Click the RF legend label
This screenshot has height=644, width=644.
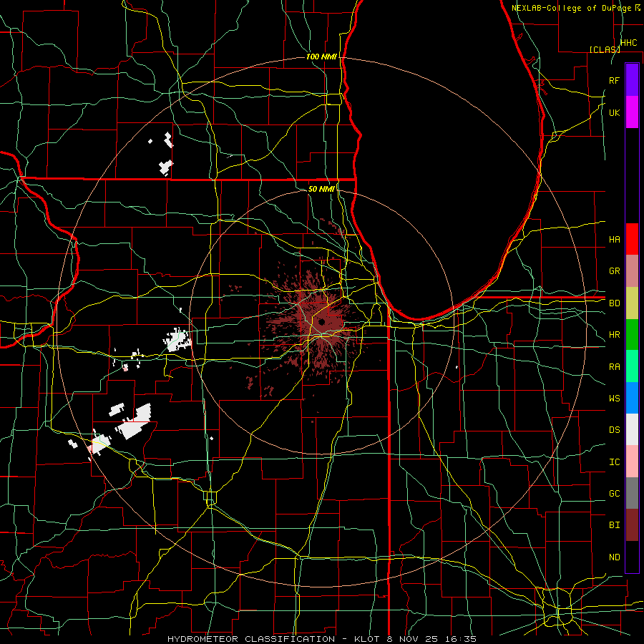pyautogui.click(x=615, y=80)
